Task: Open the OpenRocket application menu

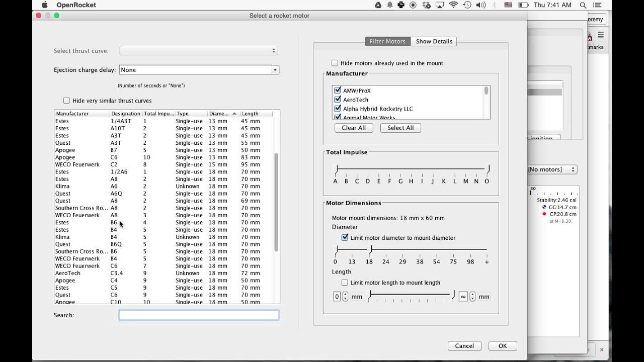Action: tap(76, 5)
